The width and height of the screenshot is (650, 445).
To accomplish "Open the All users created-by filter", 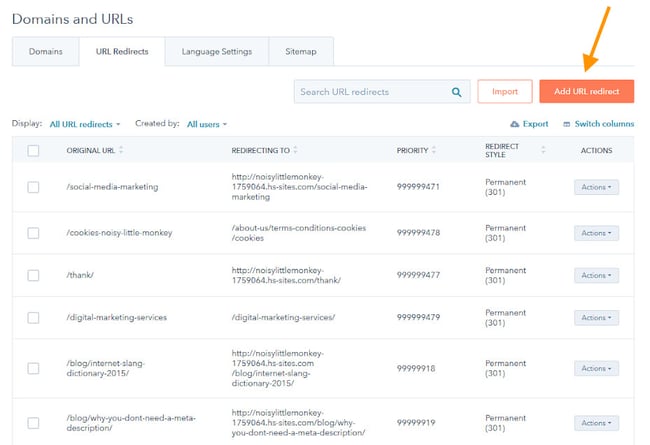I will point(207,124).
